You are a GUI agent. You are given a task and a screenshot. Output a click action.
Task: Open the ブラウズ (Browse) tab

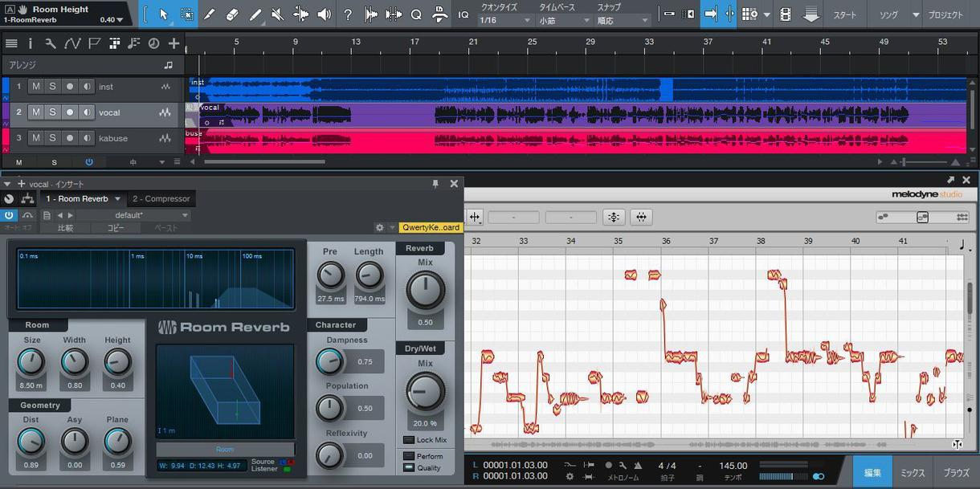(x=956, y=473)
